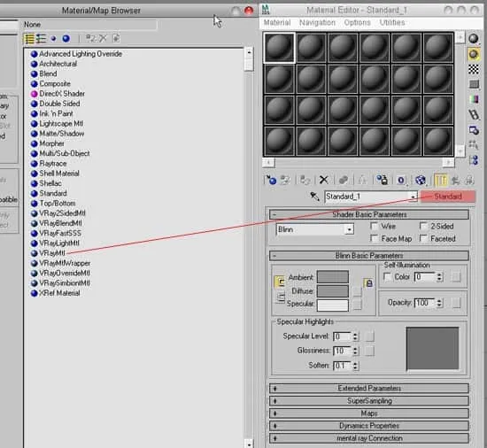Pick material from object eyedropper
The width and height of the screenshot is (487, 448).
(314, 197)
